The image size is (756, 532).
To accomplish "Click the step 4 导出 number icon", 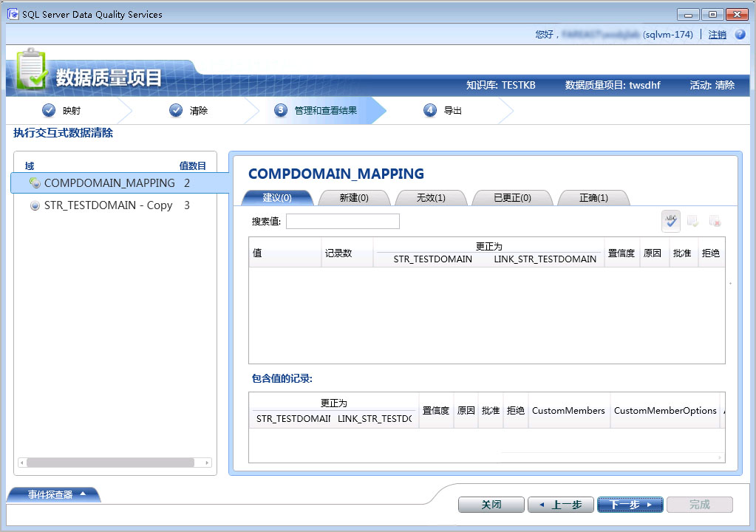I will pyautogui.click(x=430, y=111).
